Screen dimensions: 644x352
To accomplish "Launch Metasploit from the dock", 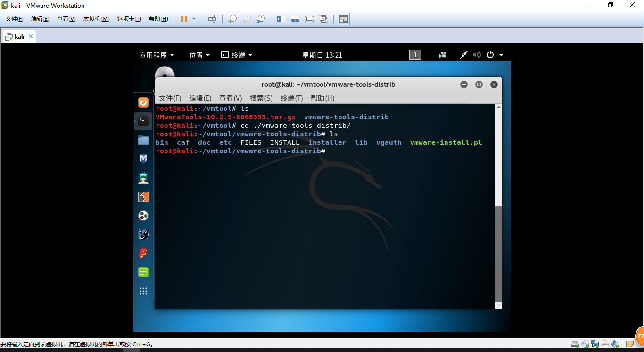I will 143,159.
